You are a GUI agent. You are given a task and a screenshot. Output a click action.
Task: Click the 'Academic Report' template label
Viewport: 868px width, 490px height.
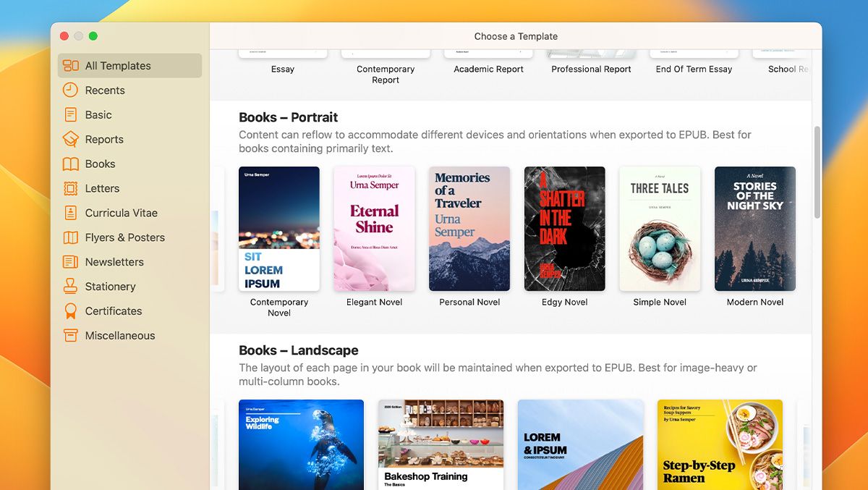489,69
